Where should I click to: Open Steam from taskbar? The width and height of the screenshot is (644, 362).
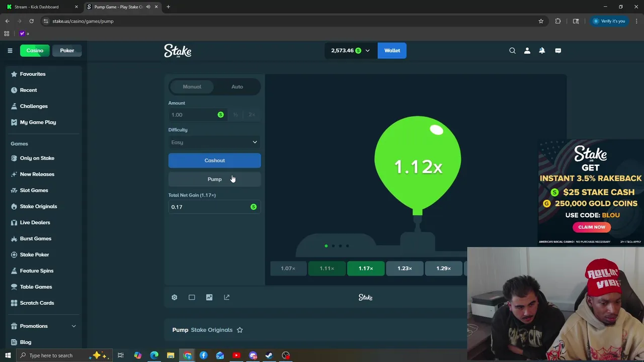[x=269, y=355]
